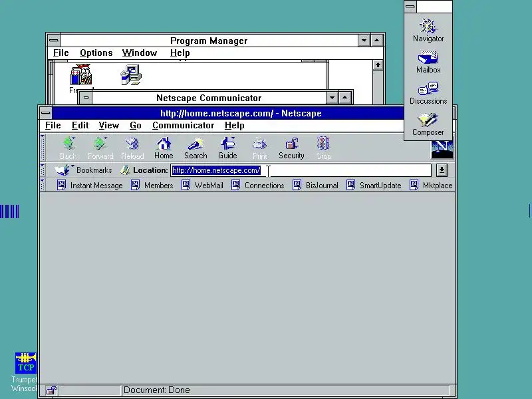Open the Edit menu

click(80, 126)
